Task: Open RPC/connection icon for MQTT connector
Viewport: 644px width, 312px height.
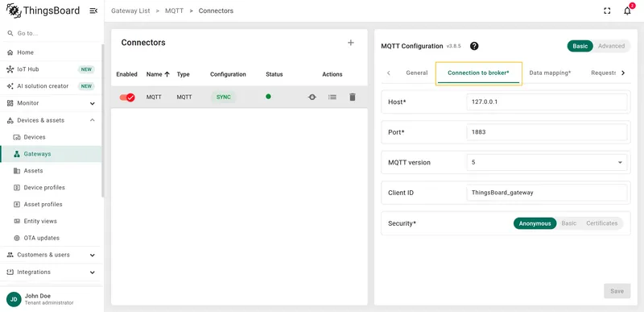Action: (x=312, y=98)
